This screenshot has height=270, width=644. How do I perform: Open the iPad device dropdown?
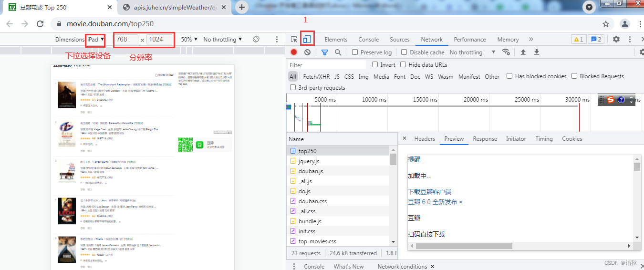95,40
